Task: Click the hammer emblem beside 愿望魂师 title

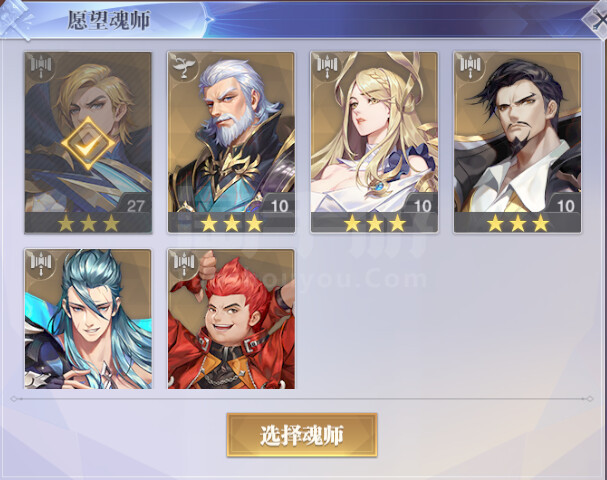Action: [x=15, y=20]
